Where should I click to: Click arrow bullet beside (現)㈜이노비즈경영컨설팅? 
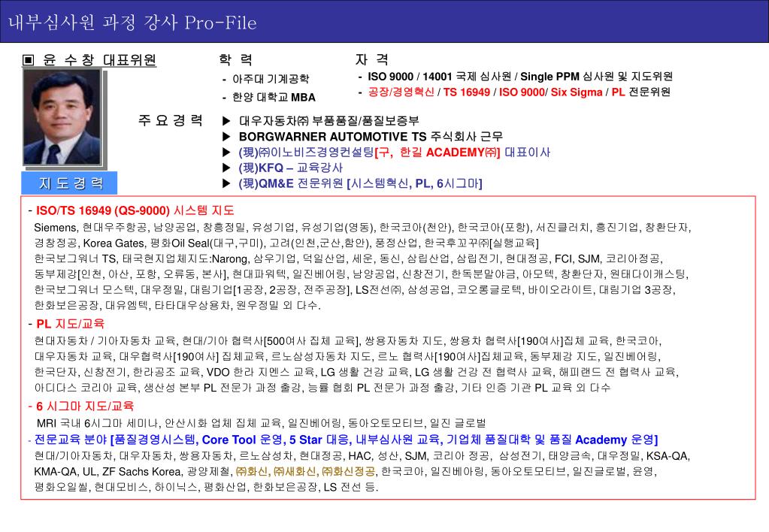click(226, 153)
